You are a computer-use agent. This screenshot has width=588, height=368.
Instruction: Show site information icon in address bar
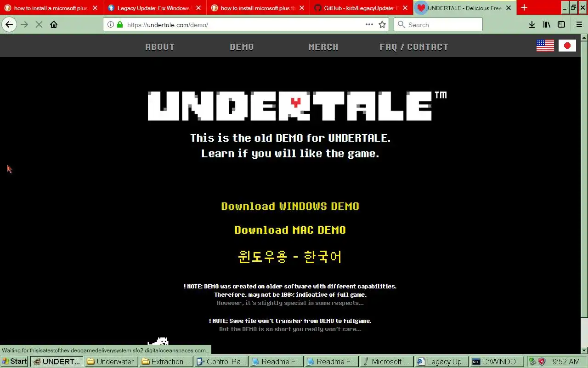coord(111,25)
